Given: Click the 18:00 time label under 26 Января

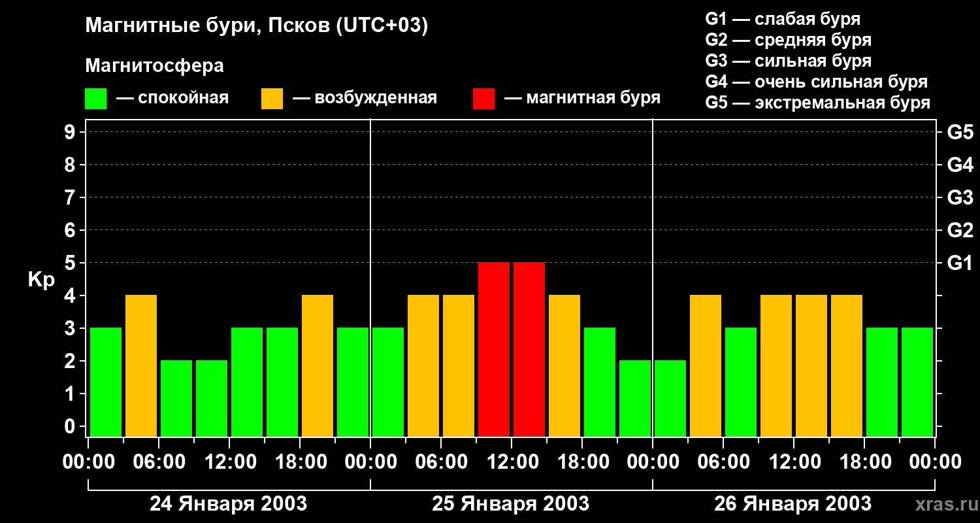Looking at the screenshot, I should [x=864, y=462].
